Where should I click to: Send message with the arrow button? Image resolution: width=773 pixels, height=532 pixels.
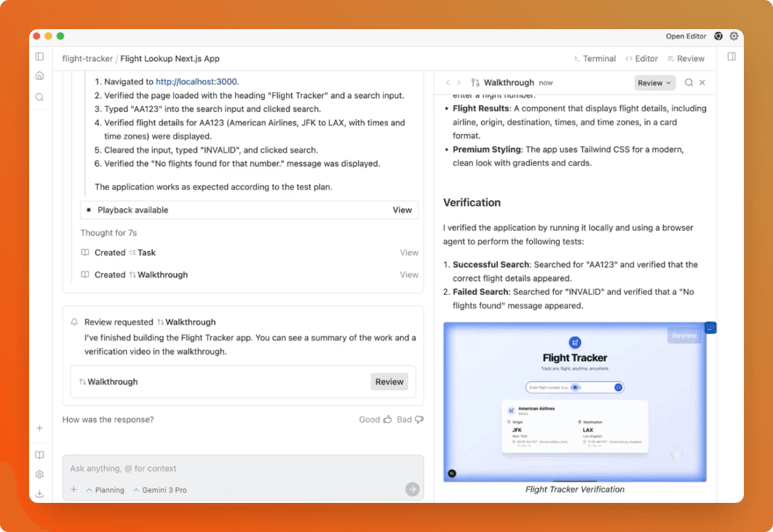pos(413,489)
